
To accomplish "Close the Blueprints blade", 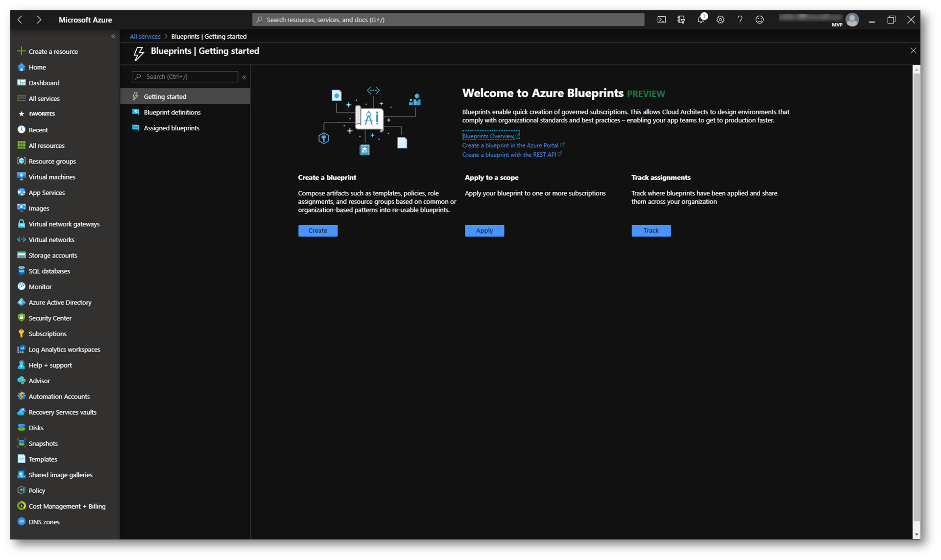I will [x=913, y=50].
